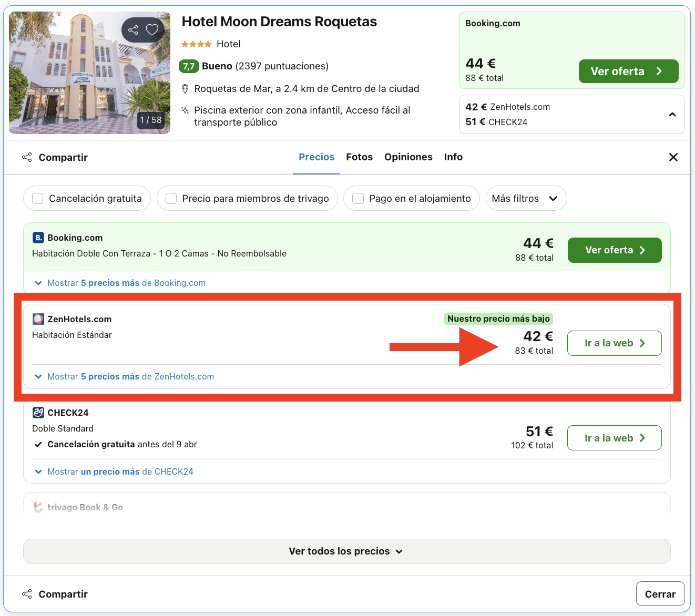
Task: Open the Opiniones tab
Action: tap(408, 157)
